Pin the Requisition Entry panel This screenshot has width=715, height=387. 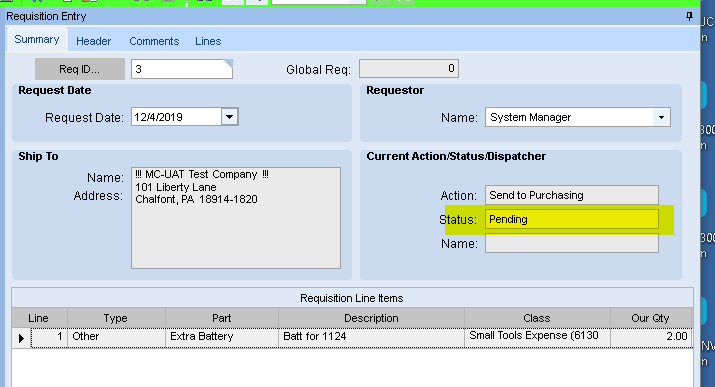coord(689,16)
